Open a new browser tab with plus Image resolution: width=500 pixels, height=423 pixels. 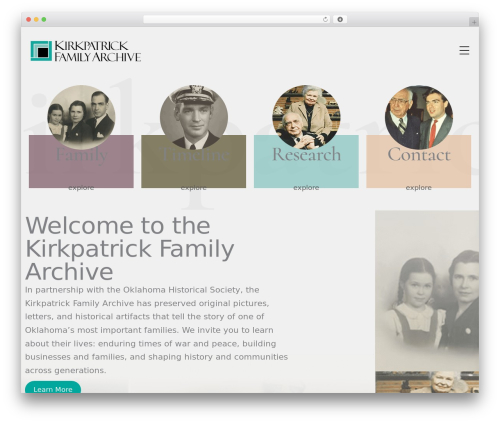click(x=474, y=22)
